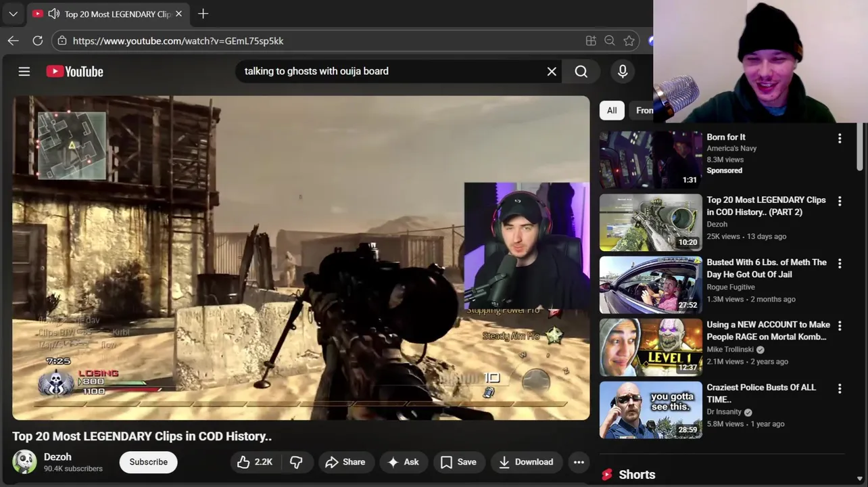Open Busted With 6 Lbs. of Meth title
The image size is (868, 487).
(767, 268)
